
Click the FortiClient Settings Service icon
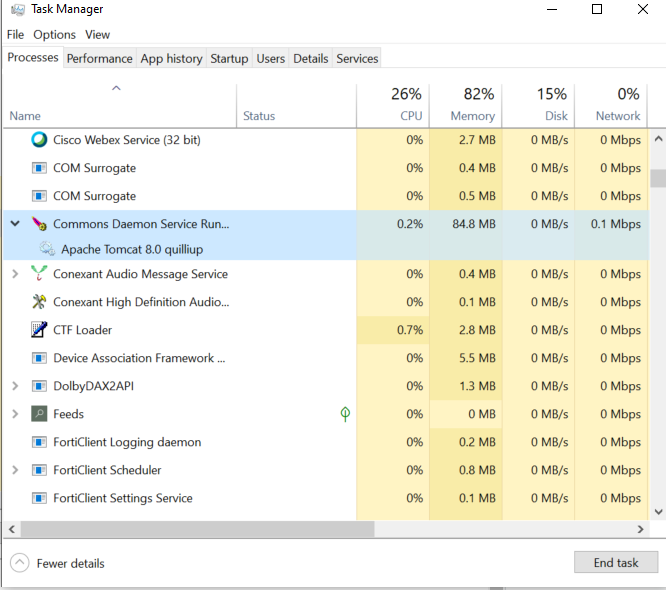coord(39,498)
